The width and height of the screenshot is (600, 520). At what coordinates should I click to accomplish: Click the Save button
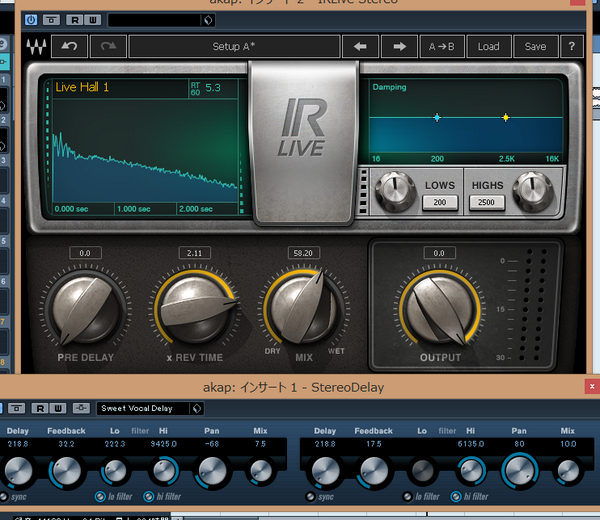(x=535, y=47)
